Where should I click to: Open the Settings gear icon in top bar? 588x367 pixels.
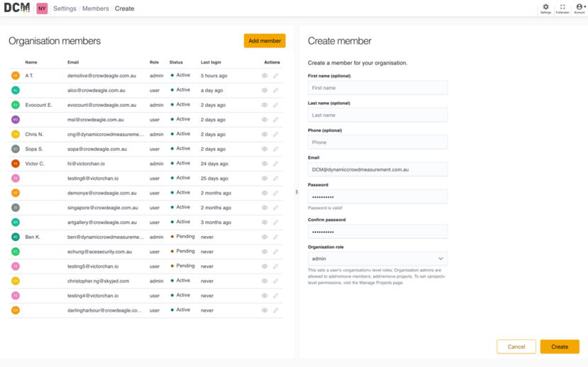[545, 9]
